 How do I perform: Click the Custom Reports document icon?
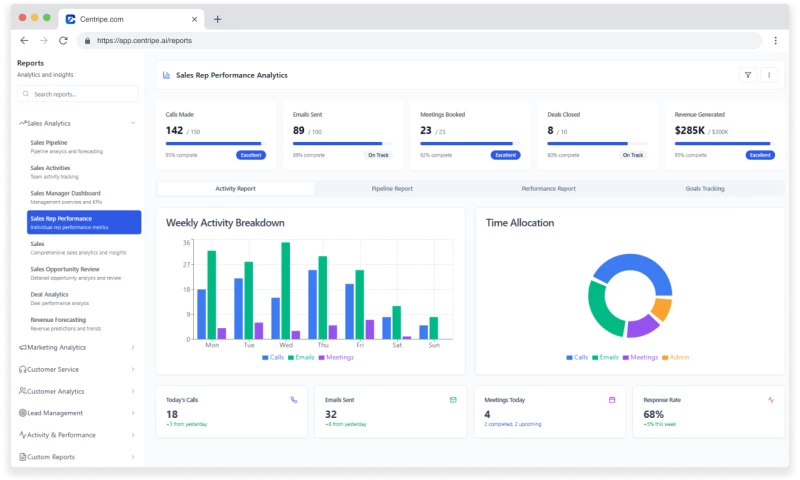pyautogui.click(x=22, y=457)
